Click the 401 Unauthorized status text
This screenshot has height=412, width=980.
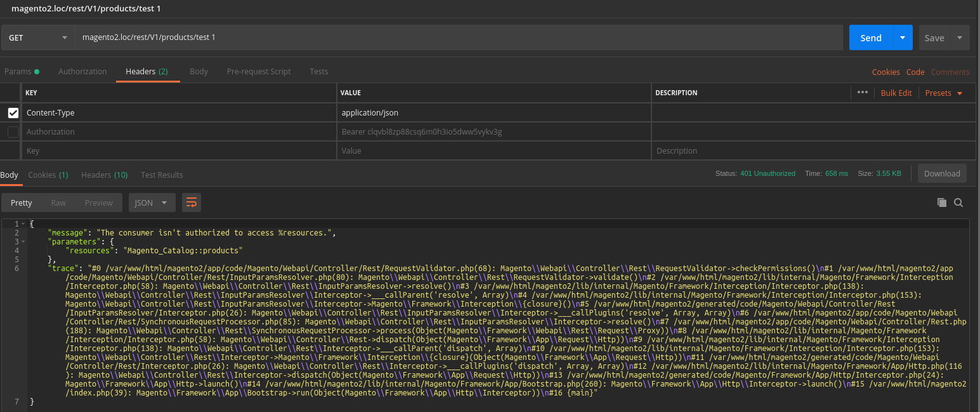click(x=768, y=173)
